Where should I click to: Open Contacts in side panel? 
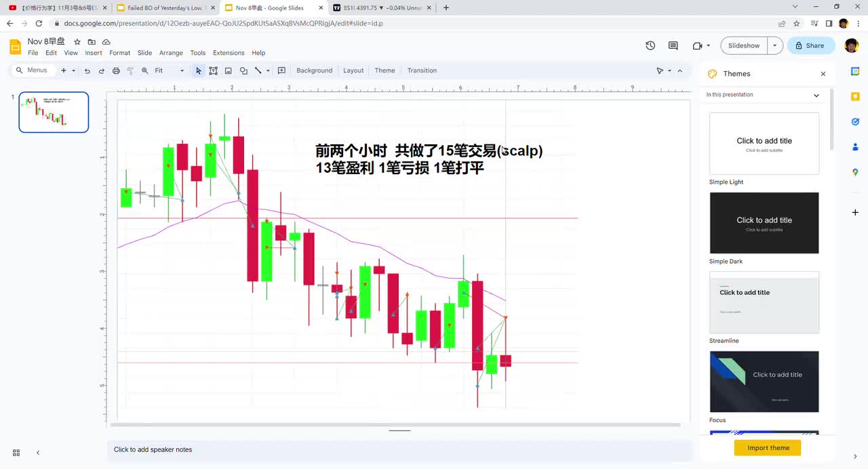tap(855, 147)
